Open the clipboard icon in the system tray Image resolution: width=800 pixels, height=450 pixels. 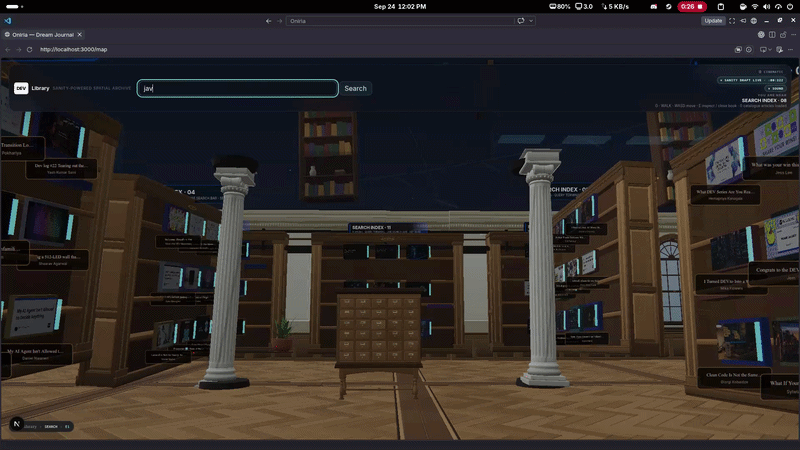click(x=720, y=7)
